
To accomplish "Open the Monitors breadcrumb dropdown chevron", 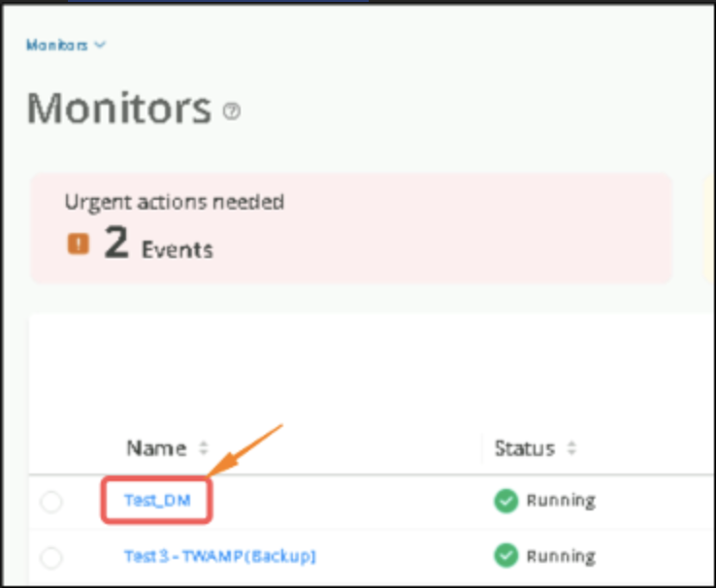I will 102,46.
